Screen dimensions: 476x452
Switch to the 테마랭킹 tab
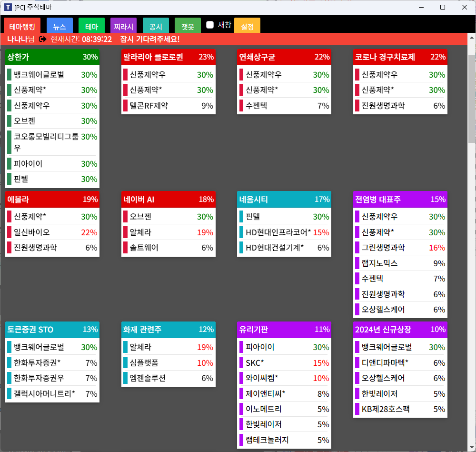pos(22,26)
